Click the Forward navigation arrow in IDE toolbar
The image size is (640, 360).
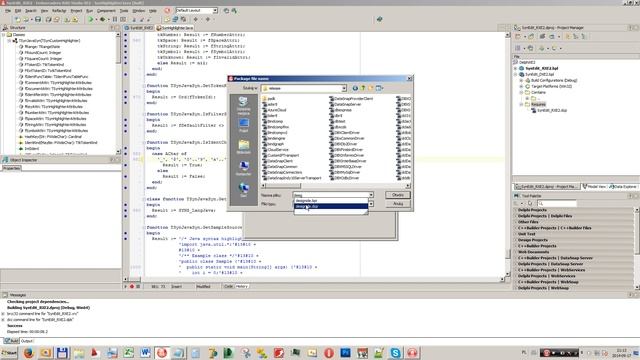coord(208,20)
